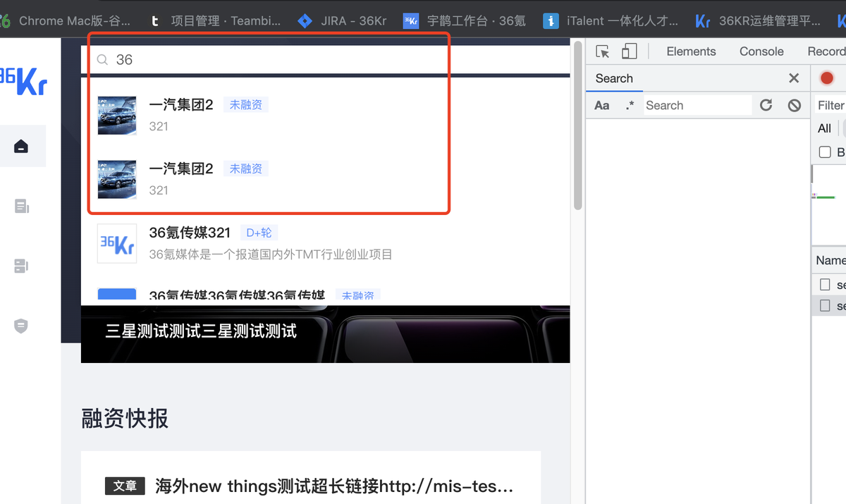
Task: Switch to the Elements tab
Action: coord(691,51)
